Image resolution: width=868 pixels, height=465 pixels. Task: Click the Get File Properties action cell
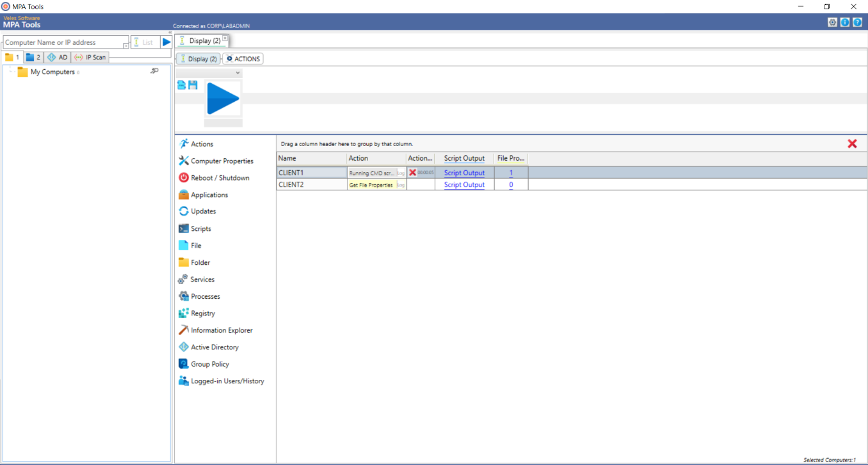tap(372, 185)
